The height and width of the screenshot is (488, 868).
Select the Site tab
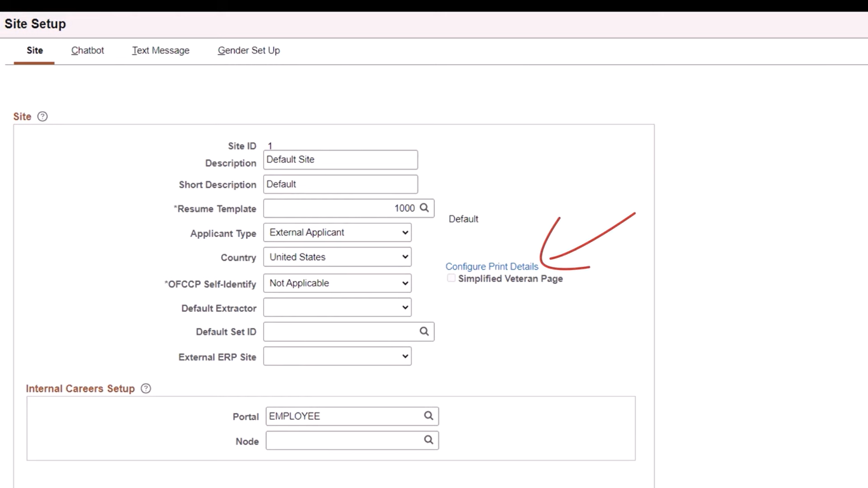[x=34, y=50]
